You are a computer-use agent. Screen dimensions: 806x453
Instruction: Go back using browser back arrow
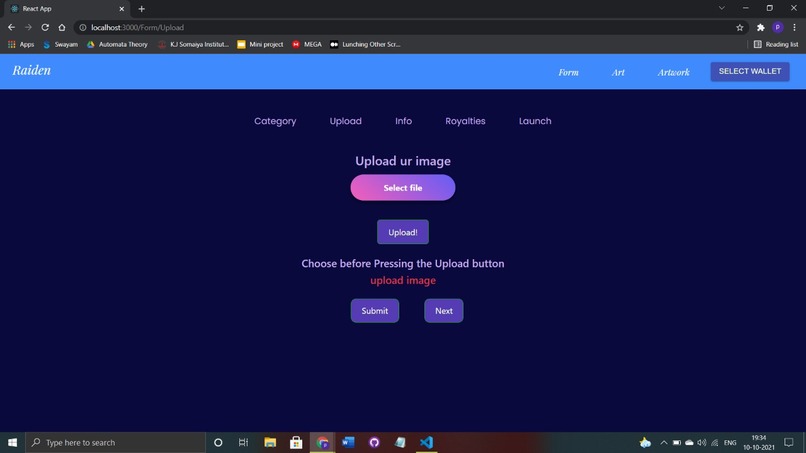(11, 27)
